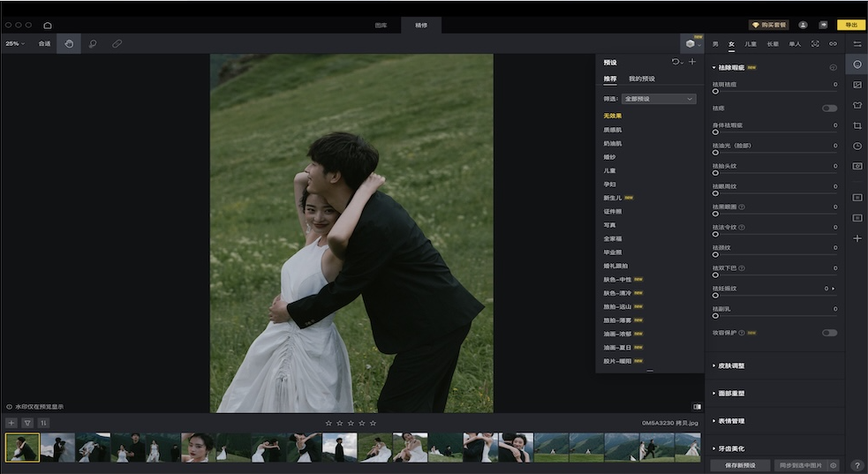
Task: Click the sort order icon above filmstrip
Action: pos(43,423)
